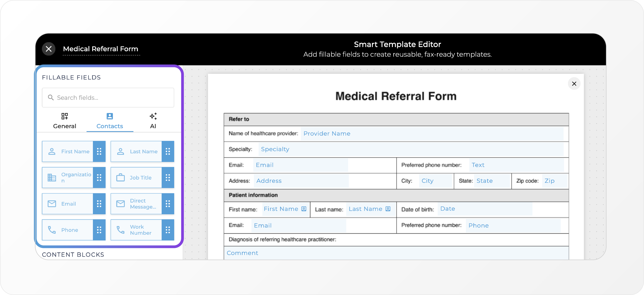Screen dimensions: 644x295
Task: Click the drag handle on Last Name field
Action: 168,151
